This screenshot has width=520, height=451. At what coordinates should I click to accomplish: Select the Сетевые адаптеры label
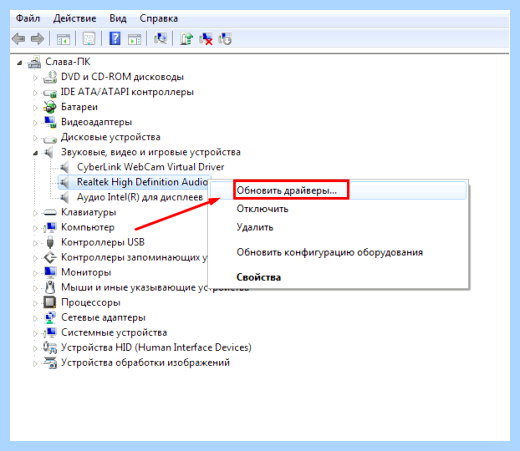(103, 317)
